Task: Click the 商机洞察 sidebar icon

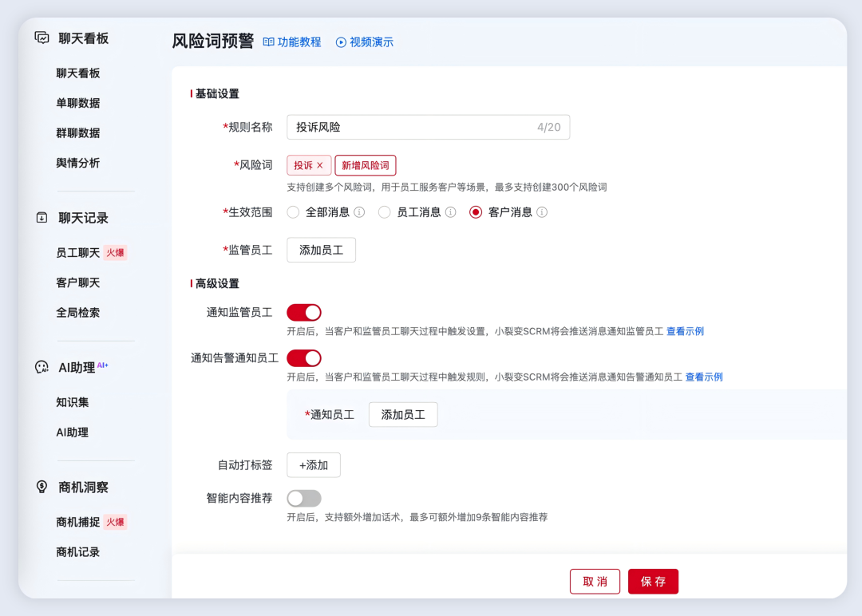Action: point(42,487)
